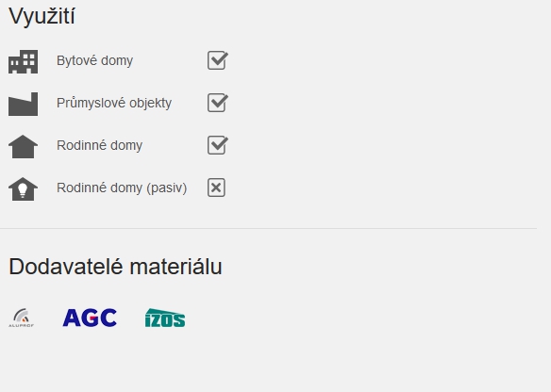Image resolution: width=551 pixels, height=392 pixels.
Task: Click the apartment buildings icon
Action: (x=23, y=62)
